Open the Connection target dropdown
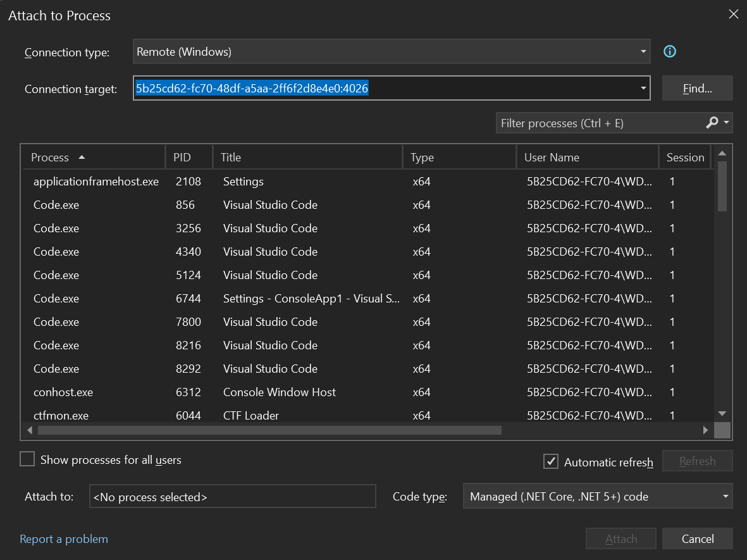Viewport: 747px width, 560px height. point(643,88)
